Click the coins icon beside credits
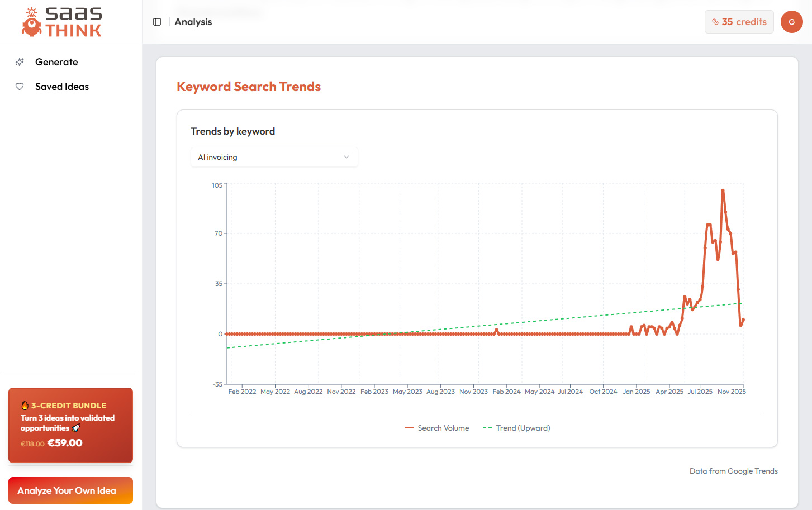The height and width of the screenshot is (510, 812). click(715, 22)
